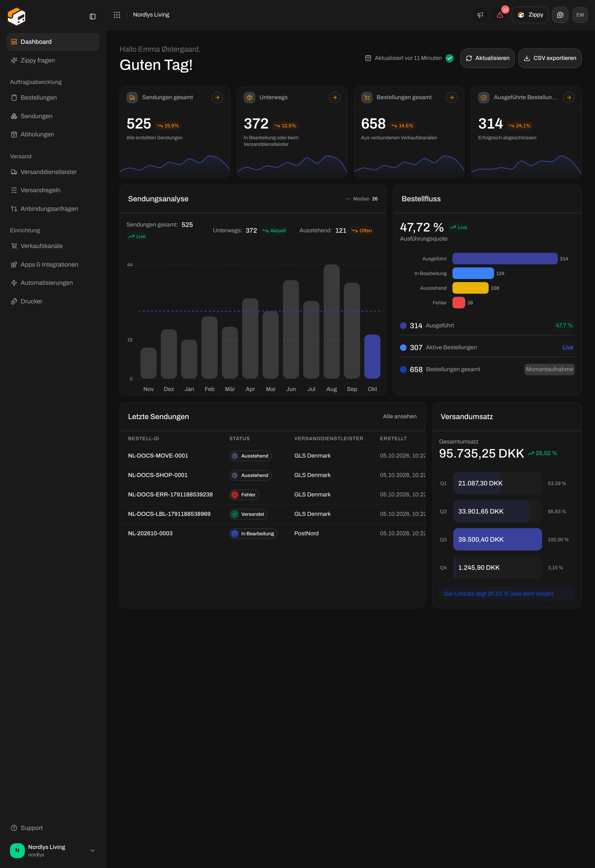Open the EM user avatar
This screenshot has height=868, width=595.
click(580, 15)
